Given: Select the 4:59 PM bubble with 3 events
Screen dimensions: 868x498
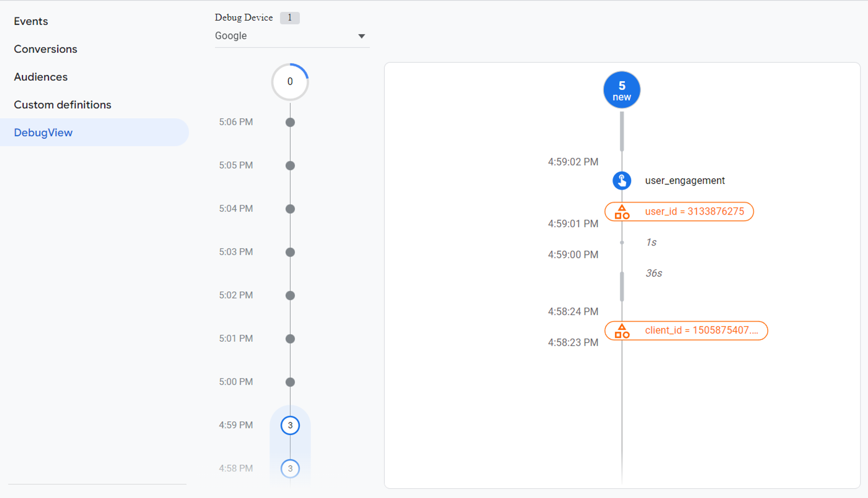Looking at the screenshot, I should (x=290, y=425).
